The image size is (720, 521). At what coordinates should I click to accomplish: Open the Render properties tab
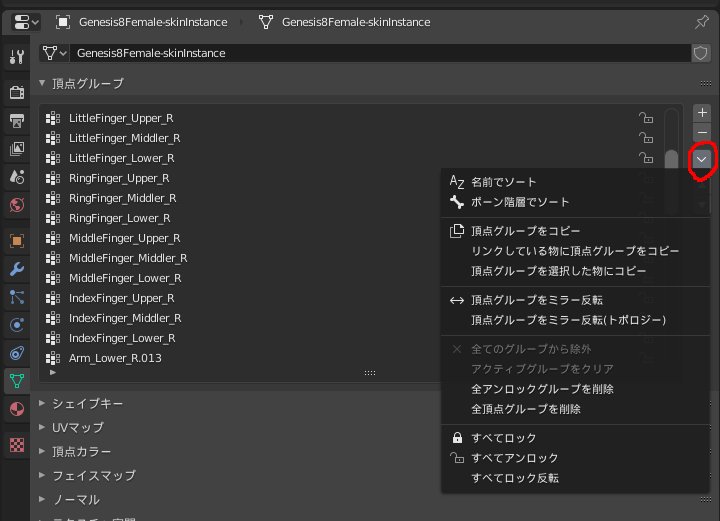click(17, 93)
